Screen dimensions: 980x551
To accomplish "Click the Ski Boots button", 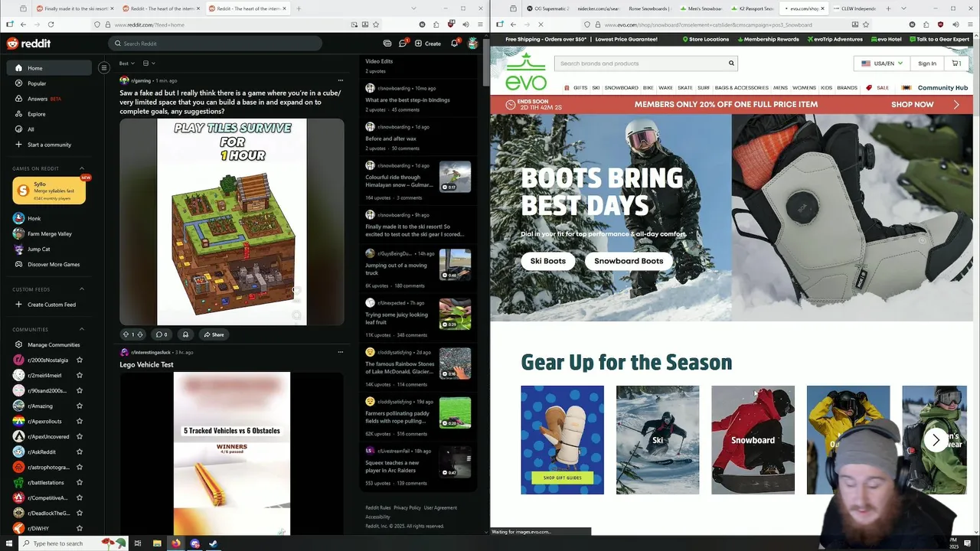I will [548, 261].
